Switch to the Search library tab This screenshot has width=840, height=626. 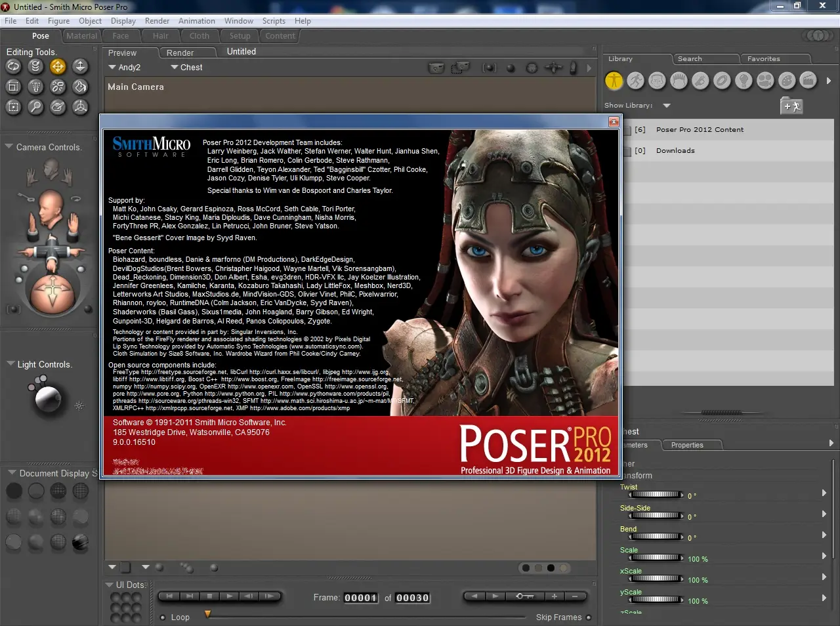pyautogui.click(x=706, y=59)
